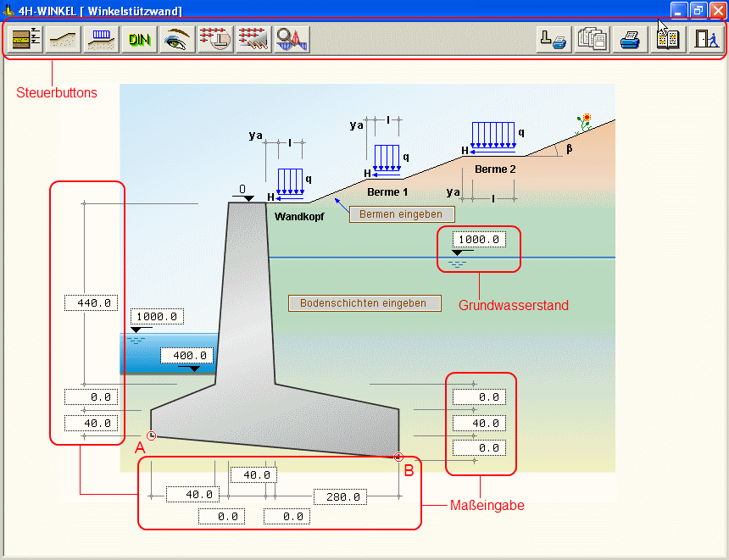Open the help book icon

point(667,40)
